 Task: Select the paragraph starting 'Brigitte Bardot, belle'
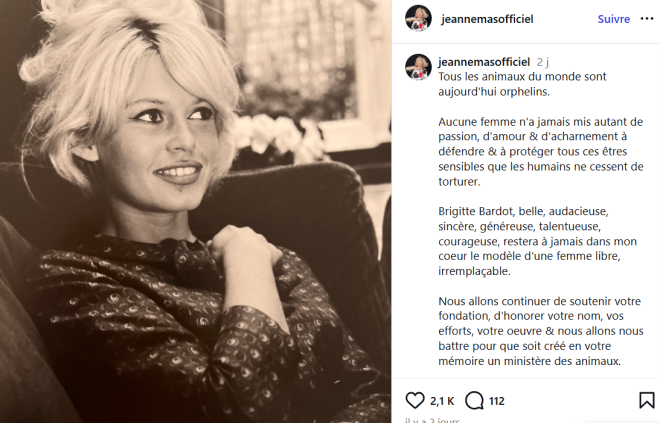pos(538,241)
